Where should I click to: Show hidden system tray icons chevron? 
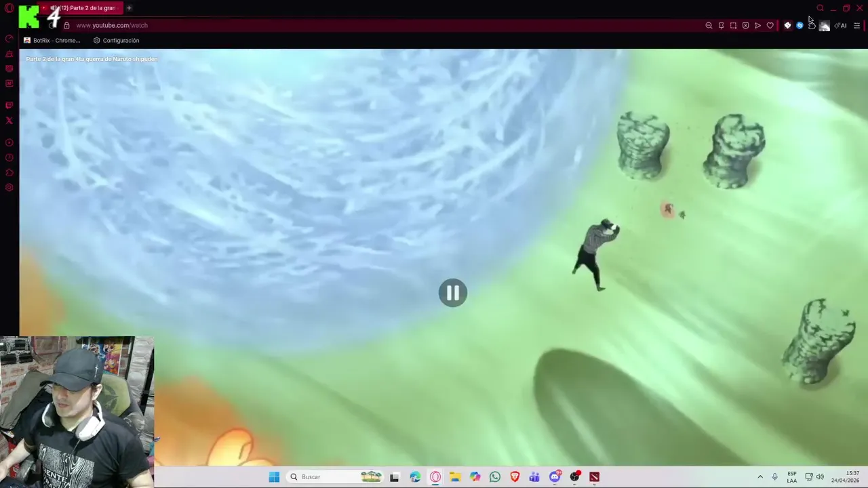tap(760, 477)
